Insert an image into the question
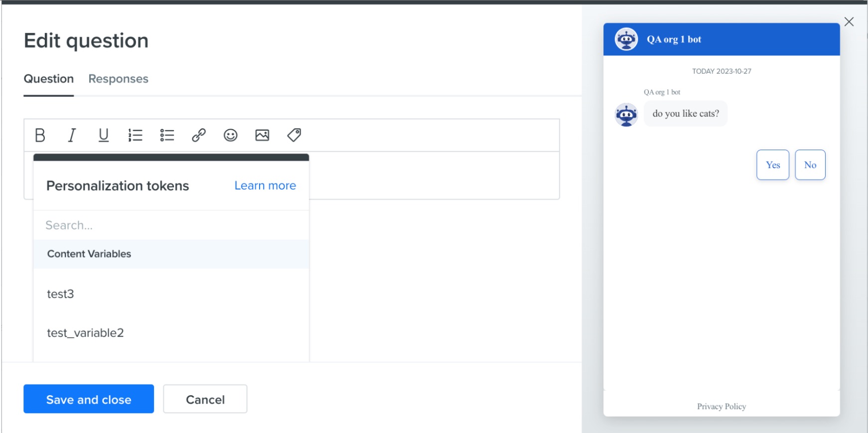Screen dimensions: 868x433 coord(262,135)
